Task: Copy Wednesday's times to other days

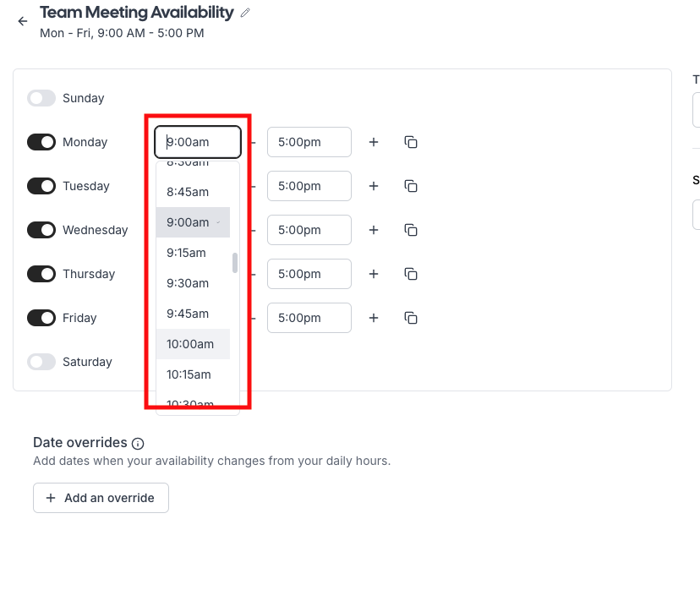Action: [x=411, y=230]
